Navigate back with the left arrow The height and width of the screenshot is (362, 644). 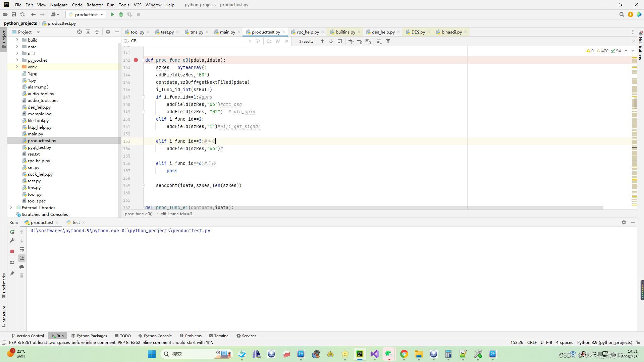tap(33, 14)
